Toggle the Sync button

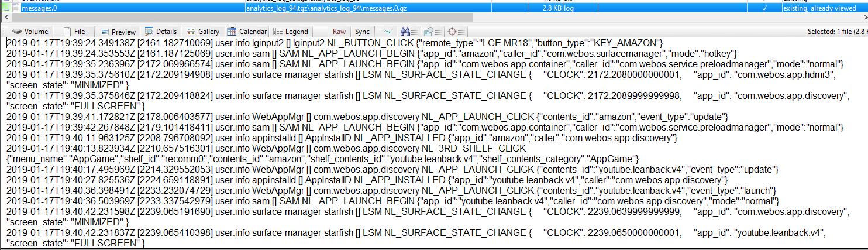tap(362, 32)
